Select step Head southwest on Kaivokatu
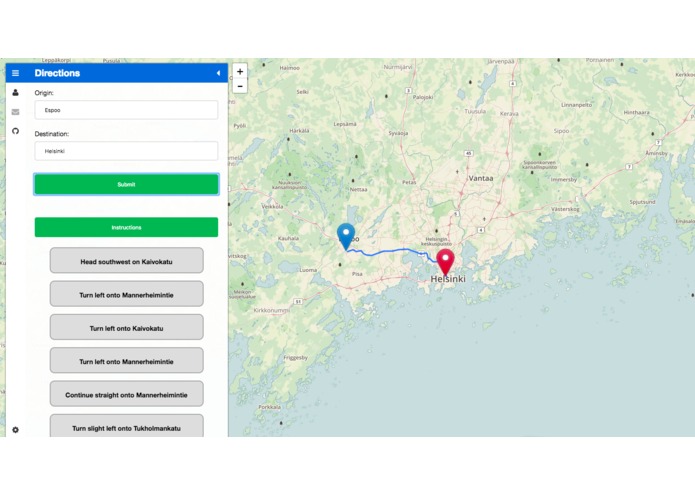 point(127,261)
